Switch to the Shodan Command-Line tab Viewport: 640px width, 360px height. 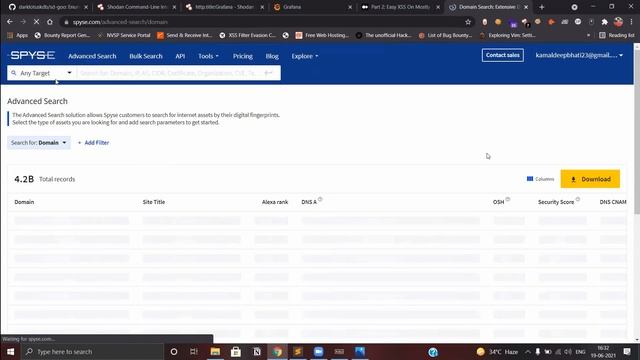click(x=136, y=7)
